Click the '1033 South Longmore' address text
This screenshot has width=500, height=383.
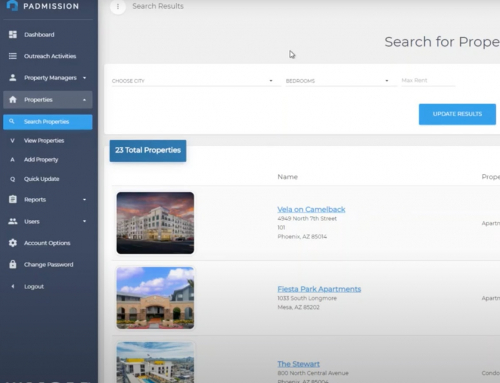tap(307, 298)
